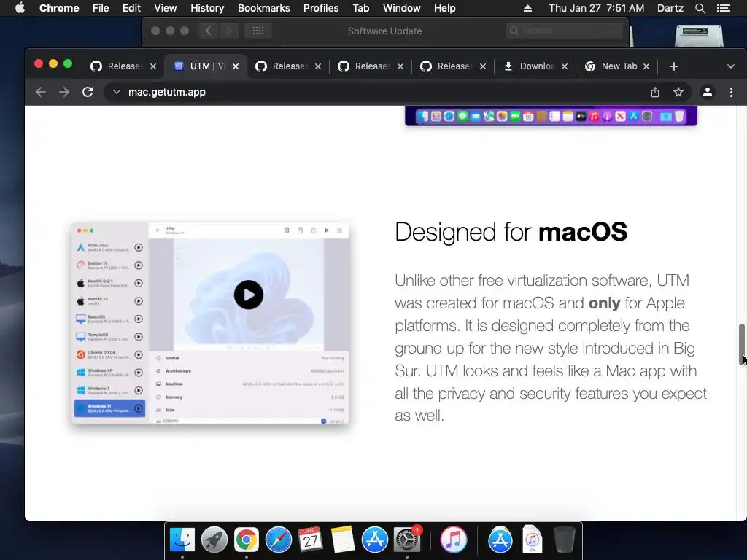The height and width of the screenshot is (560, 747).
Task: Open the Window menu
Action: coord(402,8)
